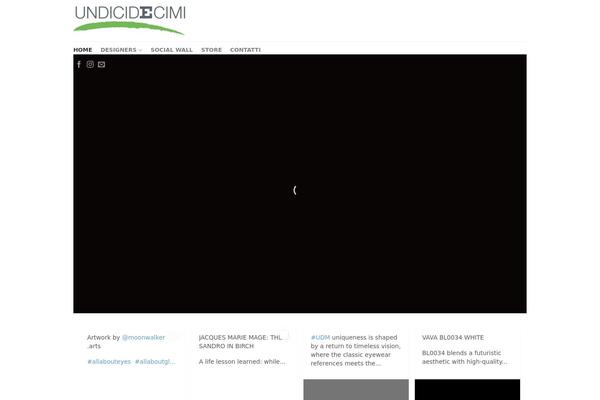The image size is (600, 400).
Task: Open the Instagram icon link
Action: pyautogui.click(x=90, y=64)
